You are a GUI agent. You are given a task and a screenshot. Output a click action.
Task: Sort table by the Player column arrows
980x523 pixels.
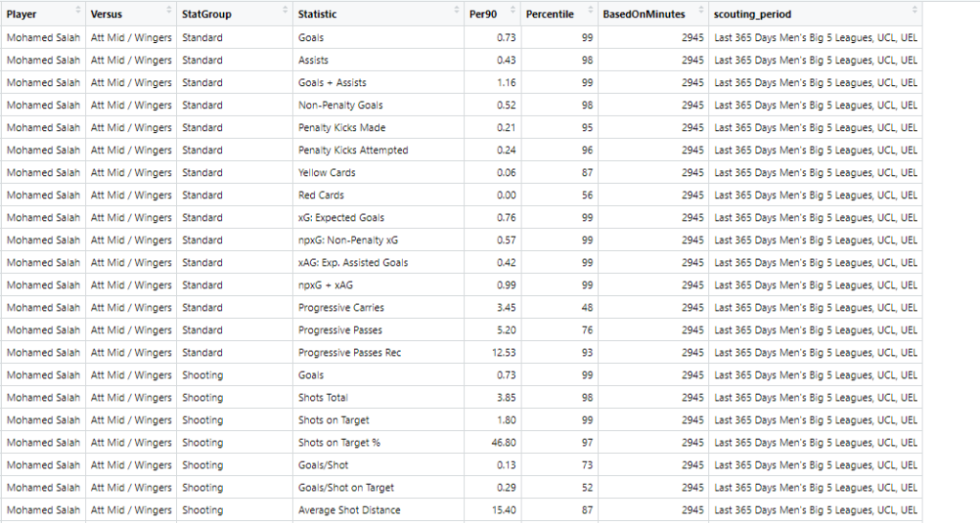pos(78,10)
